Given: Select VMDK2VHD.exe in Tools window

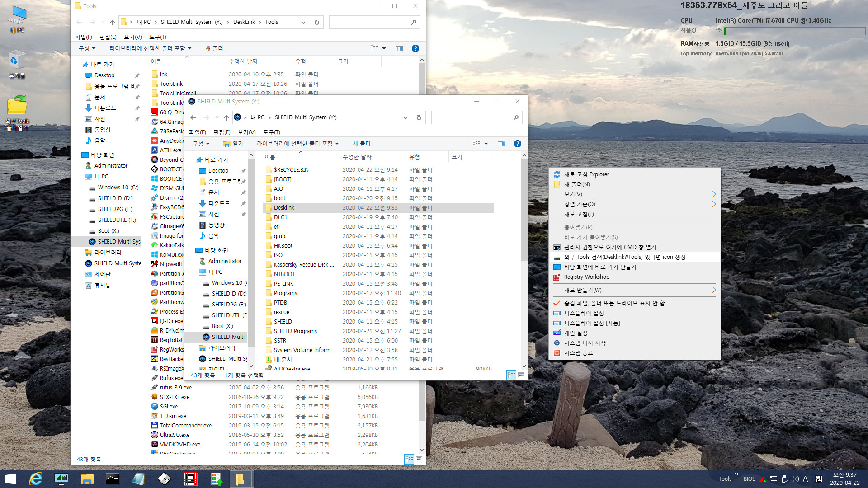Looking at the screenshot, I should point(180,445).
